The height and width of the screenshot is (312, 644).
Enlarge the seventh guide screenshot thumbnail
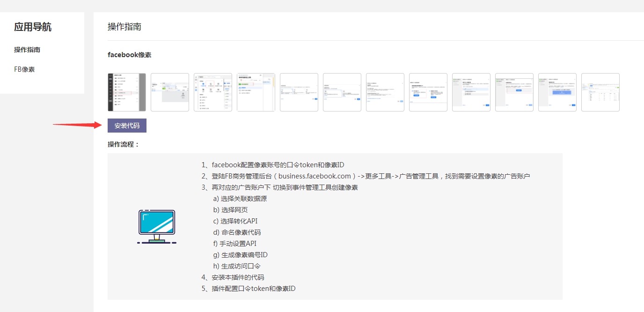pos(385,92)
